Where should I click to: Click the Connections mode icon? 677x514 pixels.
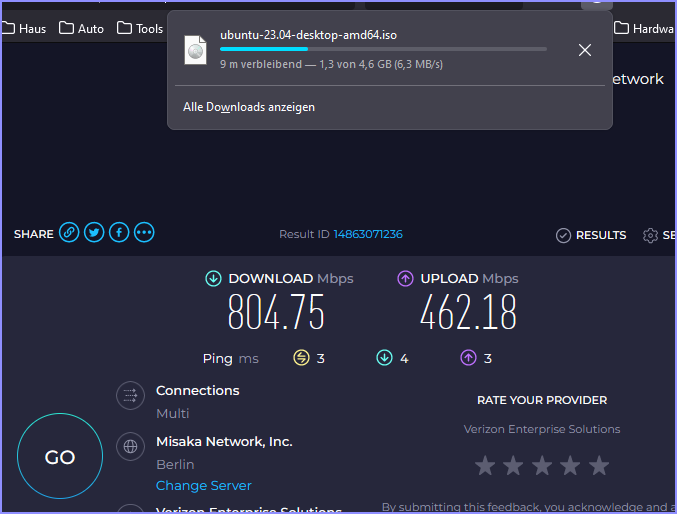pos(130,395)
